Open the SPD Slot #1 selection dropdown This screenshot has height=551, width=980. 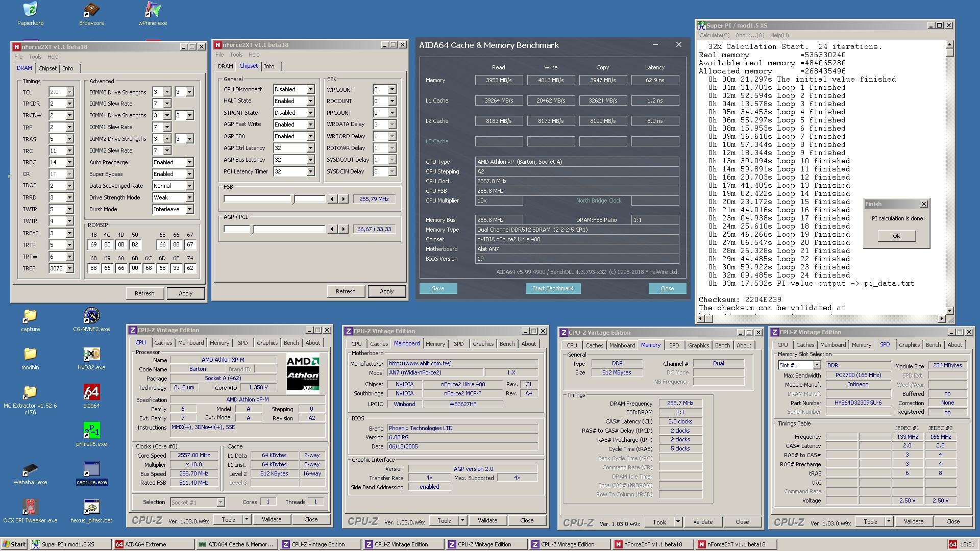pos(817,365)
